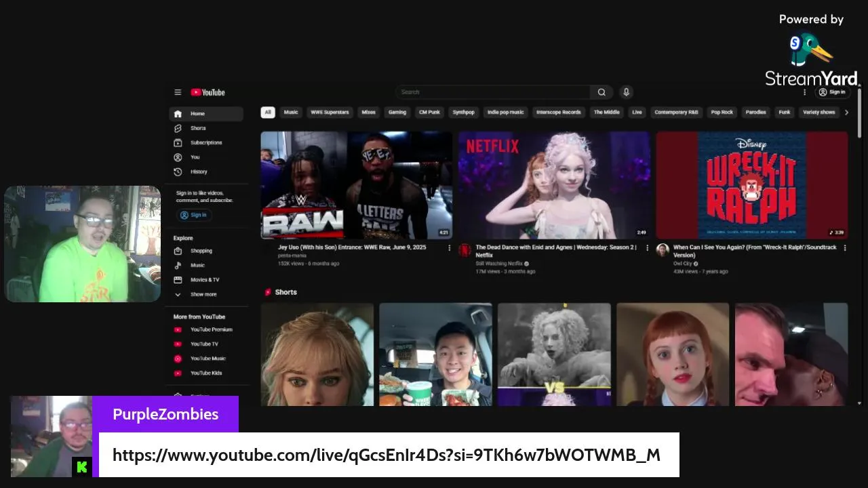Play the WWE Raw video thumbnail
This screenshot has width=868, height=488.
(x=357, y=185)
